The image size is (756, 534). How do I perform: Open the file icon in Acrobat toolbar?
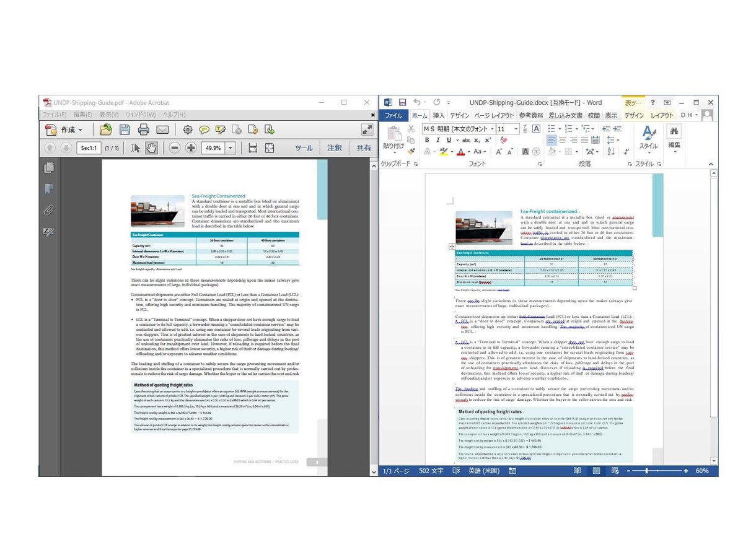(x=106, y=129)
